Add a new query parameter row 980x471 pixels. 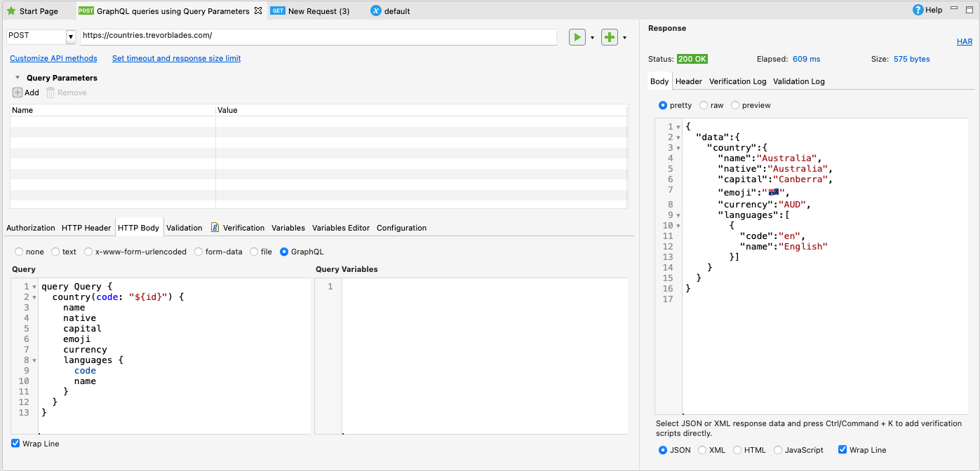click(x=20, y=92)
